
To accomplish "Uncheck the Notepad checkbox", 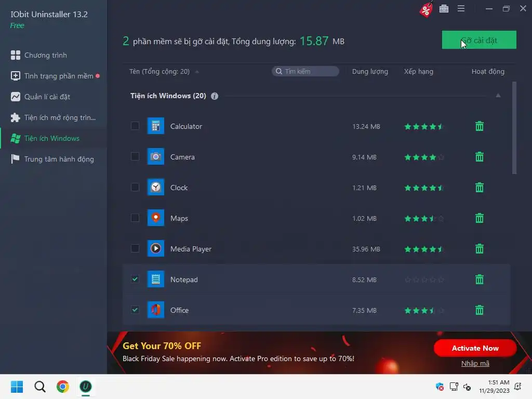I will coord(135,279).
